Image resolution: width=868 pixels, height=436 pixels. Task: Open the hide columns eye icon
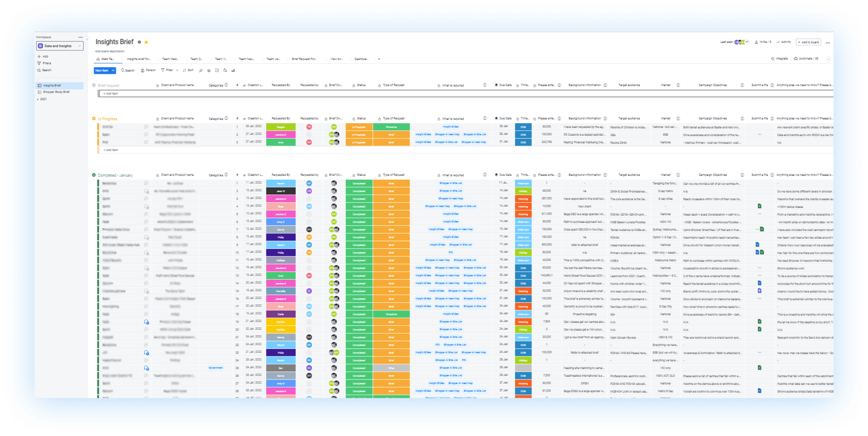209,71
